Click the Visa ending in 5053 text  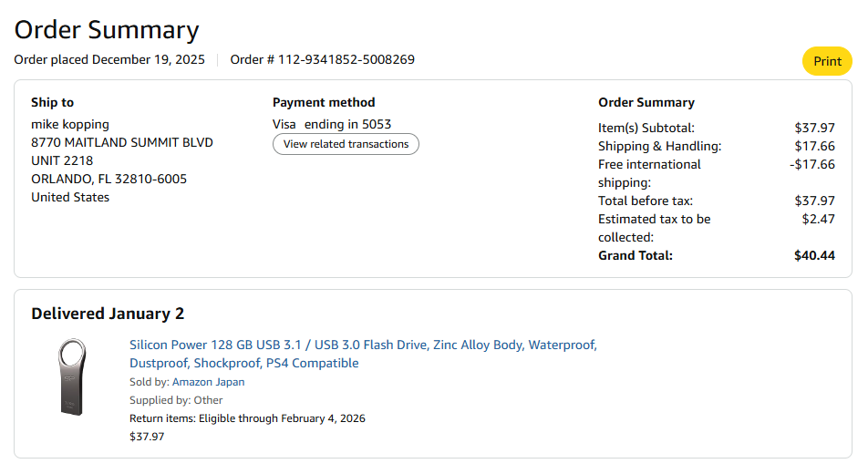click(332, 124)
